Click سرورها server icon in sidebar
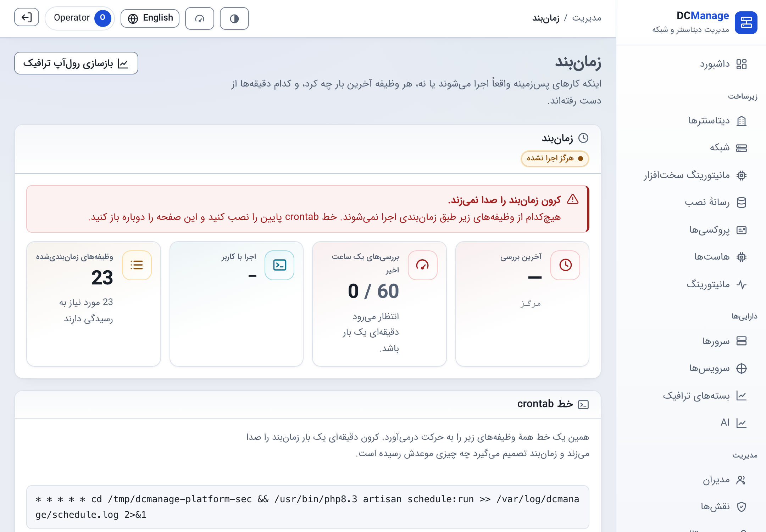The image size is (766, 532). pos(741,341)
